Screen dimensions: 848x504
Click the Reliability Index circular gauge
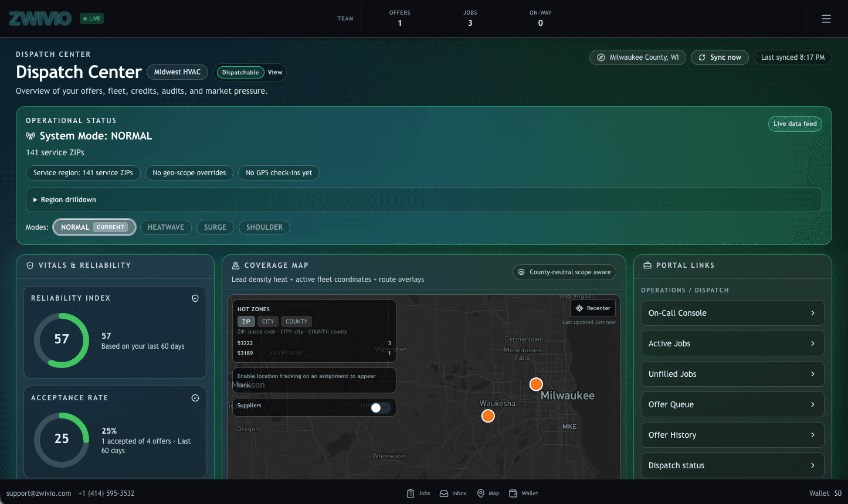coord(62,340)
